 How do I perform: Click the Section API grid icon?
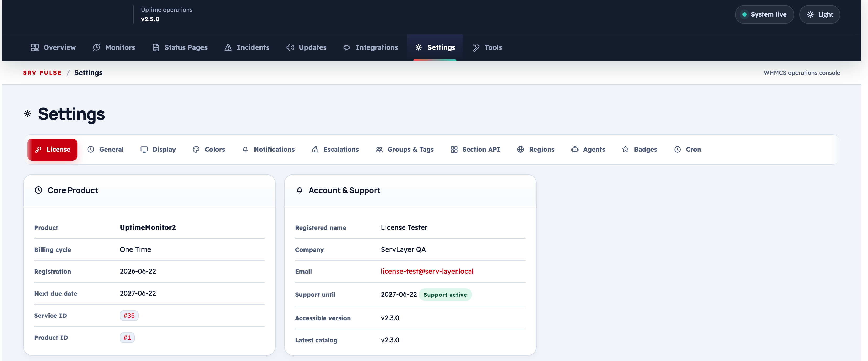(x=454, y=150)
